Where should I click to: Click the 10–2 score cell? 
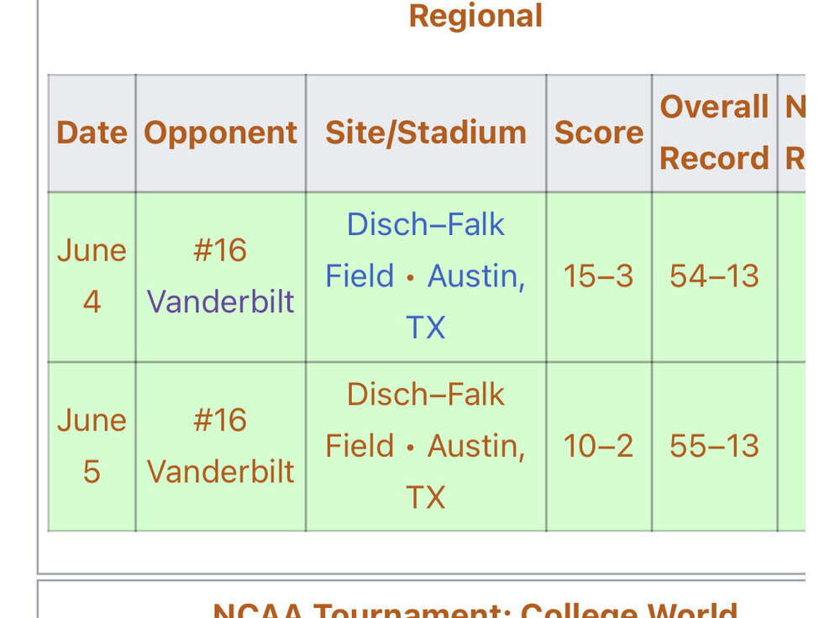598,446
